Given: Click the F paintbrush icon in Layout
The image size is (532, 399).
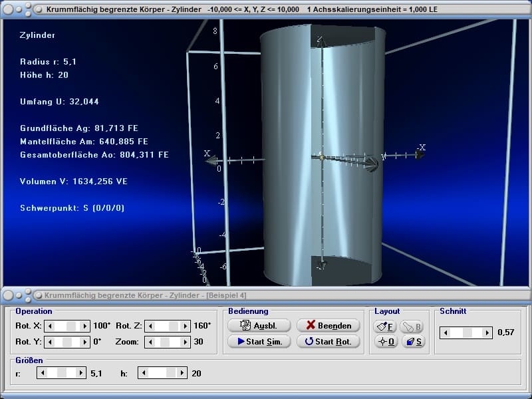Looking at the screenshot, I should 385,327.
